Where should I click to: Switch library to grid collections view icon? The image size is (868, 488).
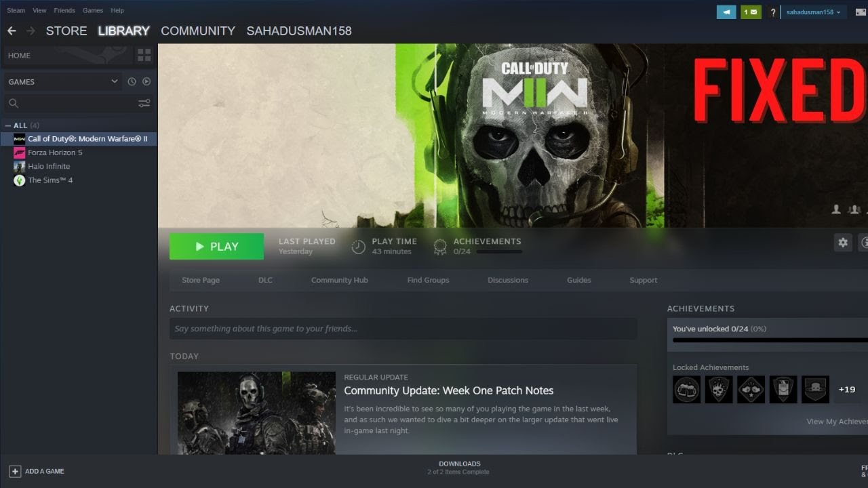[x=144, y=55]
